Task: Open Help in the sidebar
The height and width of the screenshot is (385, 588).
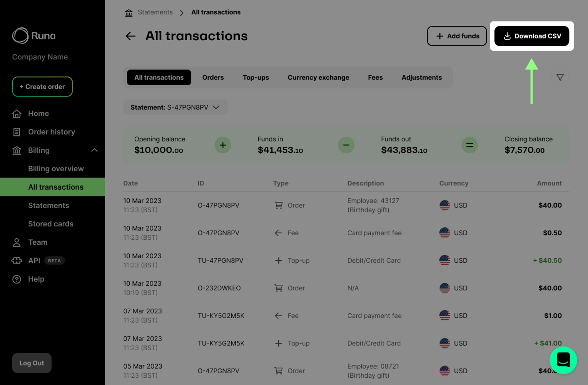Action: click(36, 279)
